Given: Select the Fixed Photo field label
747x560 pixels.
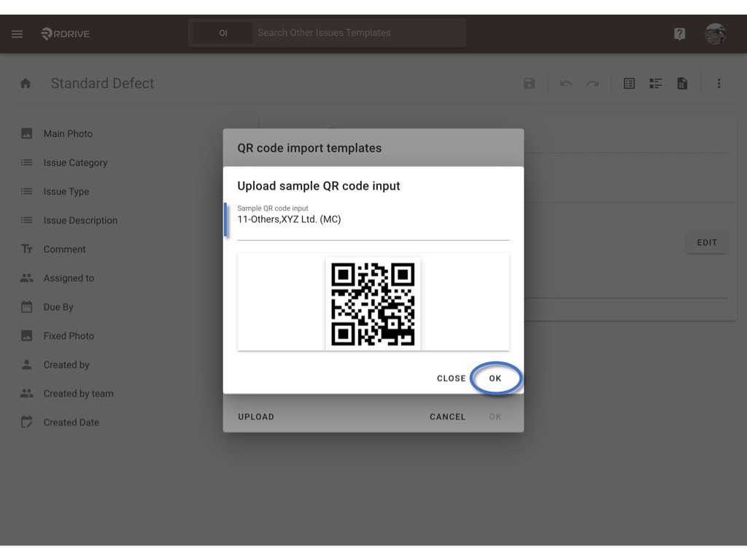Looking at the screenshot, I should point(69,335).
